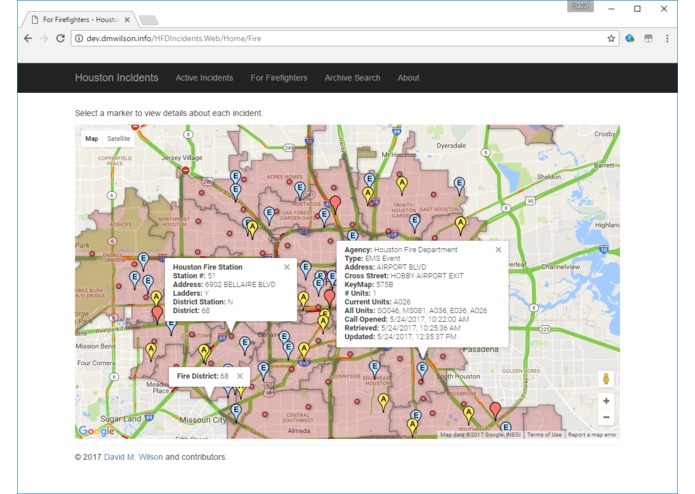This screenshot has width=695, height=494.
Task: Click 'Station #: 51' in station popup
Action: coord(194,276)
